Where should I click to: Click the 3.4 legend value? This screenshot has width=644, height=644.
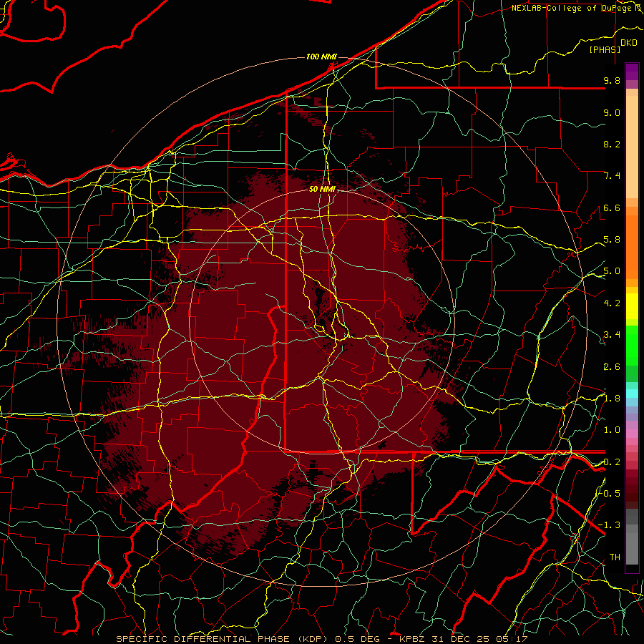612,335
